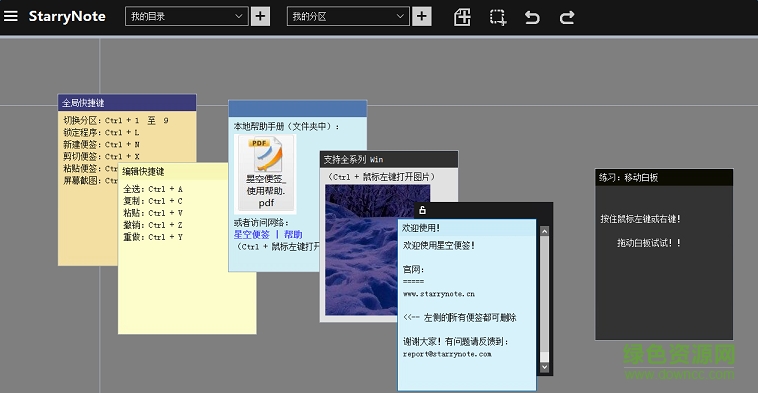Select the 支持全系列 Win note title bar
Viewport: 758px width, 393px height.
[389, 160]
